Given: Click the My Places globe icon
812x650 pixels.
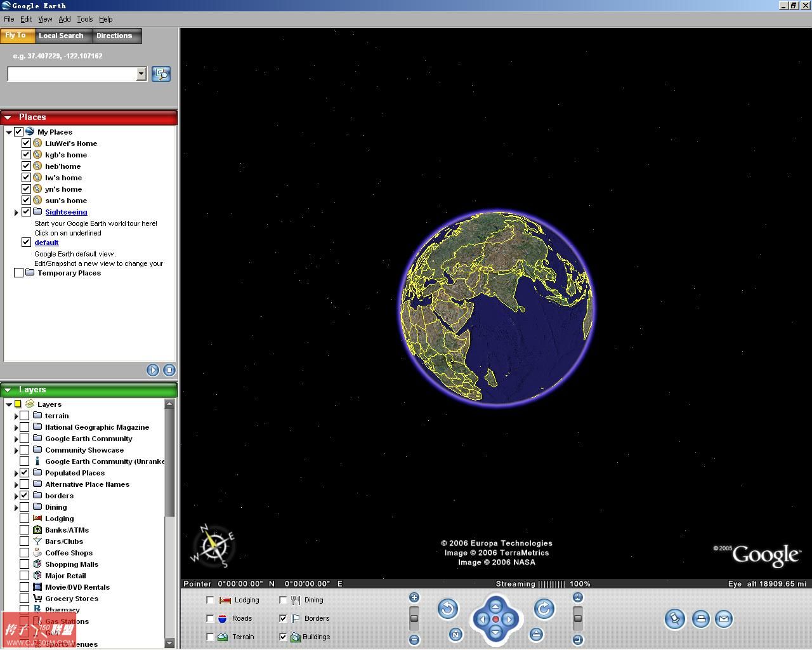Looking at the screenshot, I should pos(30,131).
